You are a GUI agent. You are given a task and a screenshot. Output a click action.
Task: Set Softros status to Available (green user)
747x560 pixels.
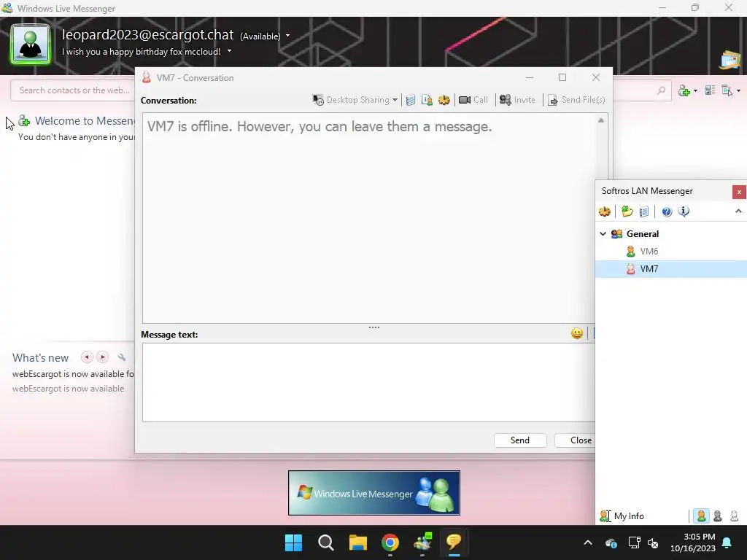click(701, 516)
